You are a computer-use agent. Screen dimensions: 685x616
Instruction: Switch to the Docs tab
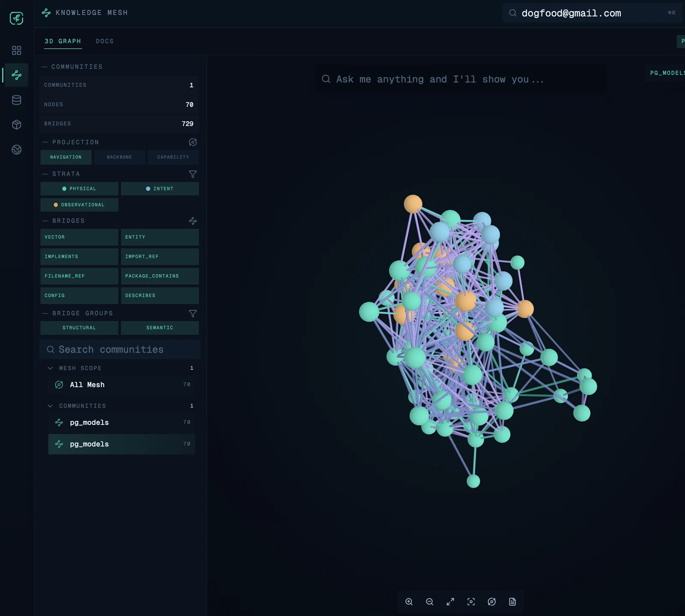(x=104, y=41)
